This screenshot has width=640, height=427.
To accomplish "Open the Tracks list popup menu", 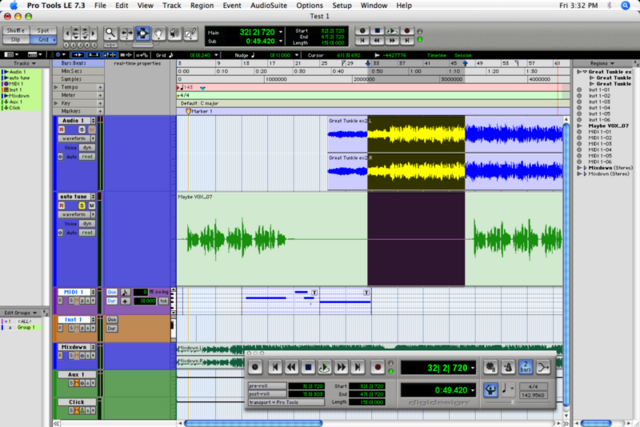I will [x=24, y=63].
